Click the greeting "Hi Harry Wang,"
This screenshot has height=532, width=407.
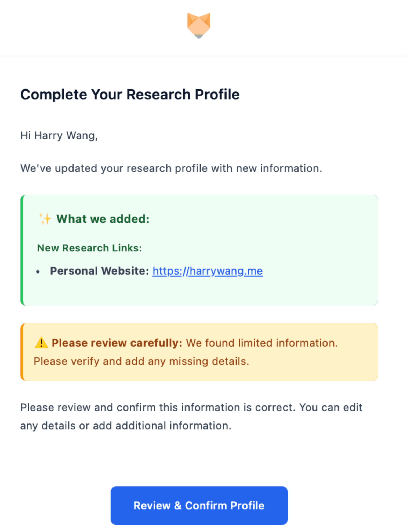[59, 136]
